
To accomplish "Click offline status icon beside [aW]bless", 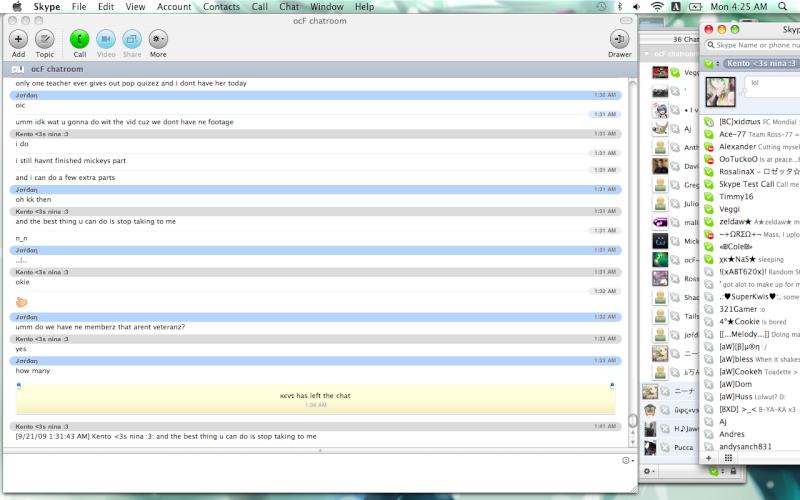I will pos(709,359).
